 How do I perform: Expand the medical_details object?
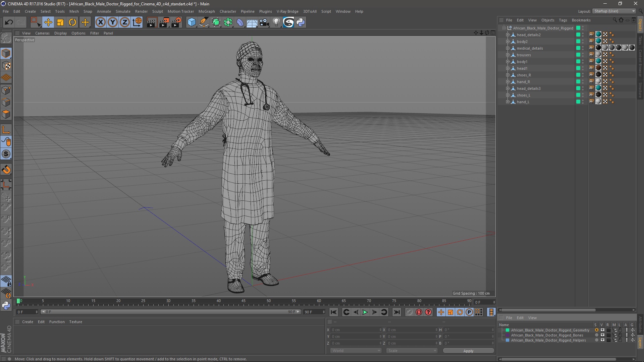(x=508, y=48)
